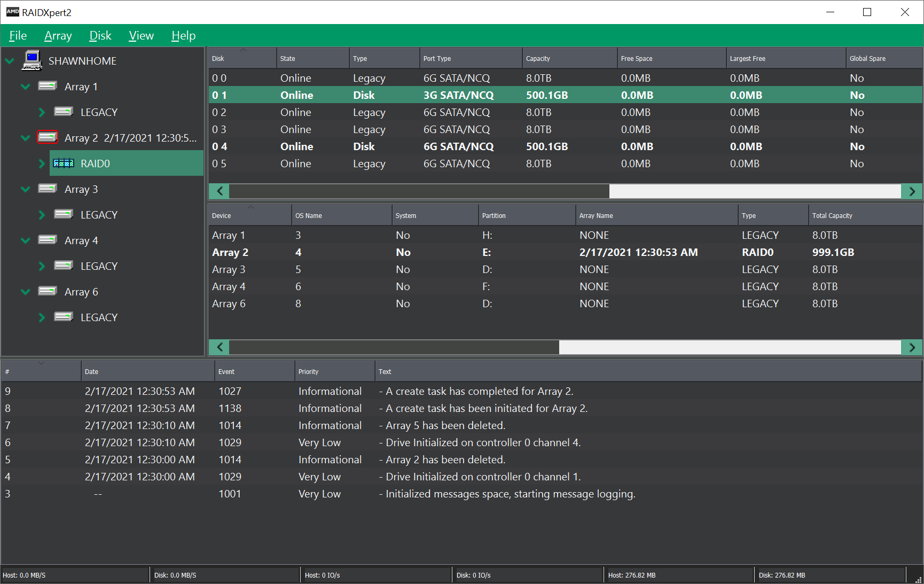Select event 9 create task completed

pos(461,391)
